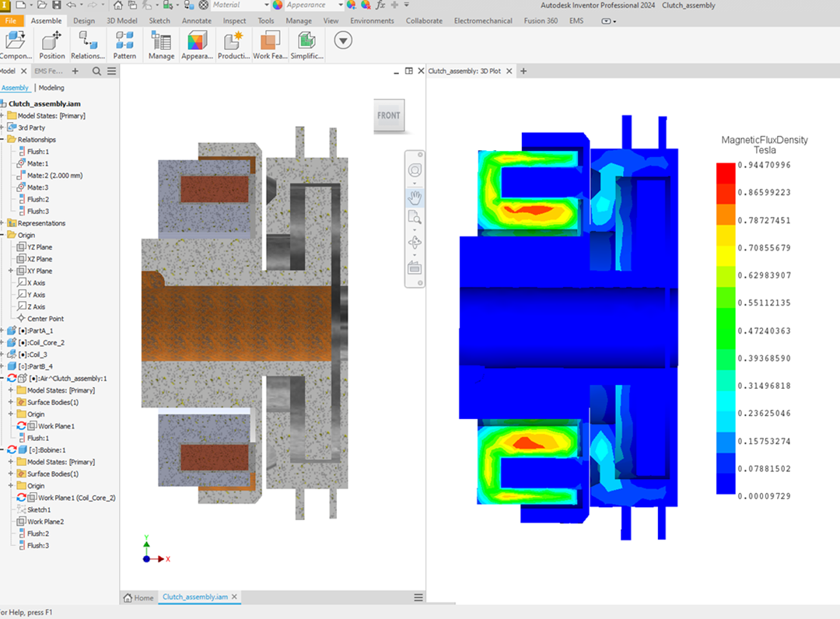Select the Pan tool on the navigation bar
This screenshot has width=840, height=619.
click(415, 197)
